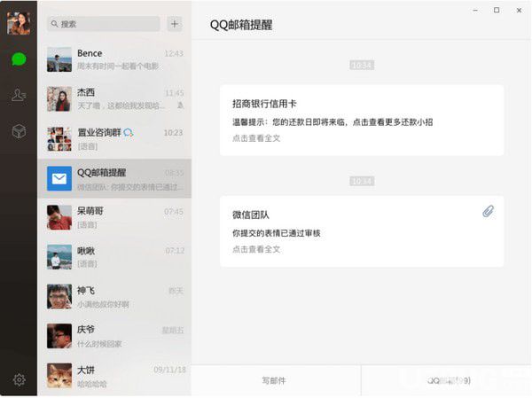Click 点击查看全文 under 招商银行信用卡

(256, 138)
